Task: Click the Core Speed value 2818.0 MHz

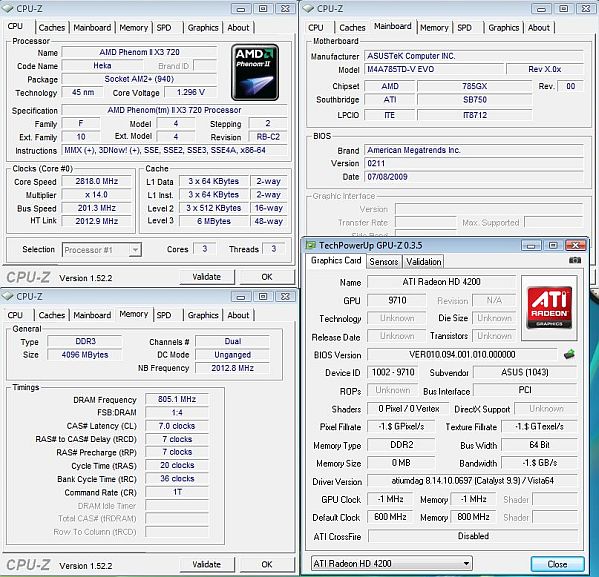Action: click(x=96, y=181)
